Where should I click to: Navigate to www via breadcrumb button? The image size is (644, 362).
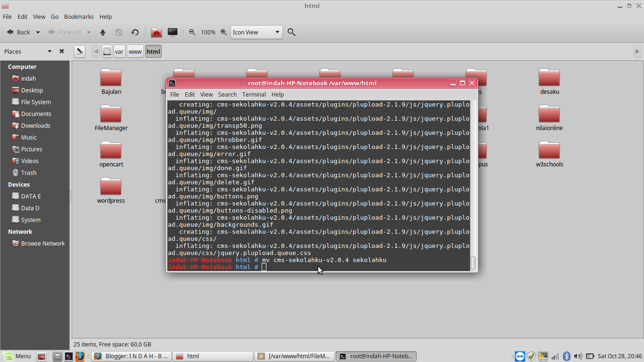click(135, 51)
